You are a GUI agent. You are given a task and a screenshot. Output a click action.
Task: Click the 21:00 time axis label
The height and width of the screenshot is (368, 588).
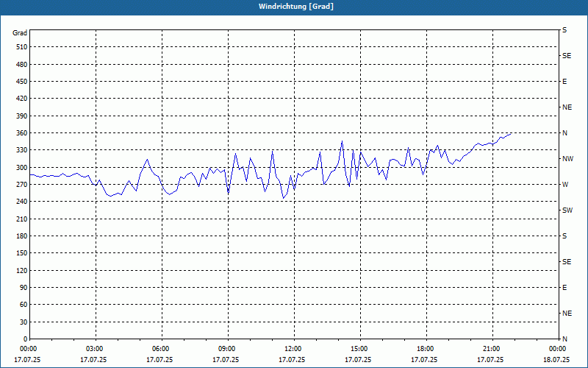point(492,349)
